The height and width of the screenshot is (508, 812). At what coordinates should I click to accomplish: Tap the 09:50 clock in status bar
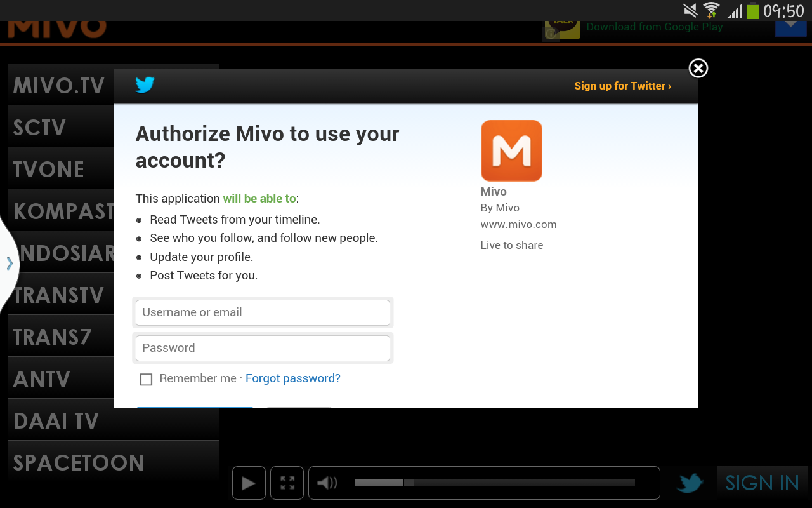pyautogui.click(x=783, y=11)
